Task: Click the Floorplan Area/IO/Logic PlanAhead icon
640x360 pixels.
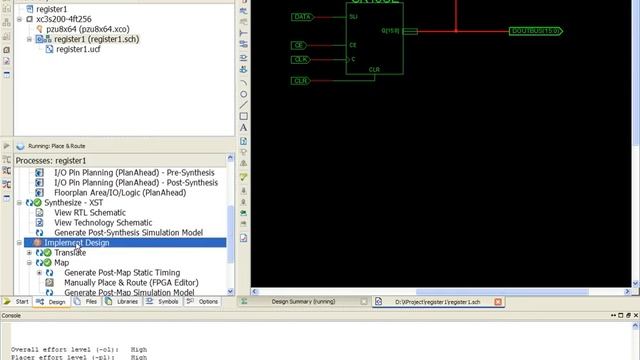Action: click(39, 193)
